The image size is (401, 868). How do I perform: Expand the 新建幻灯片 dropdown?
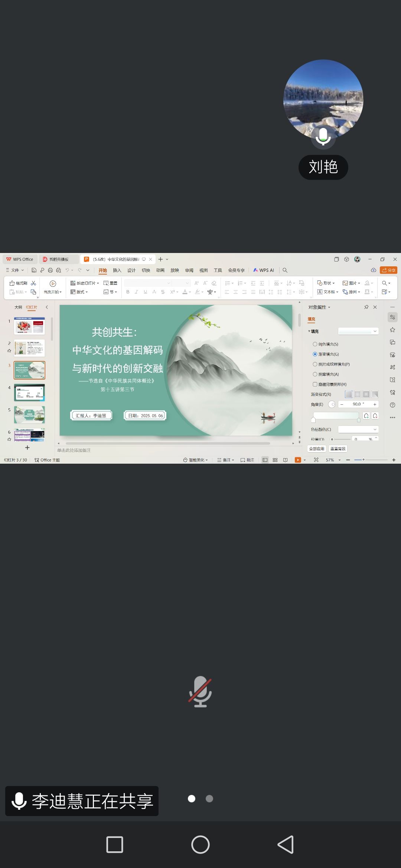pos(98,283)
